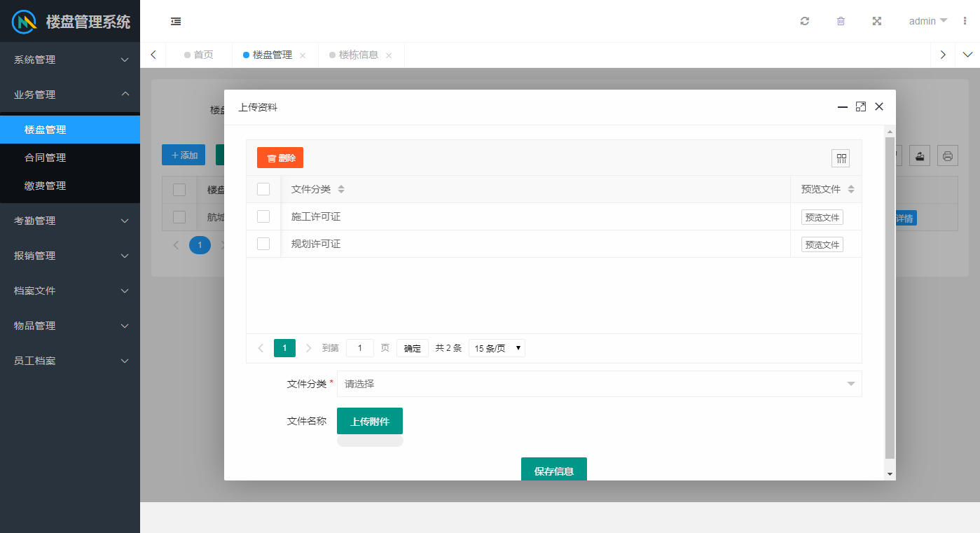
Task: Click the sidebar collapse icon in header
Action: pos(176,21)
